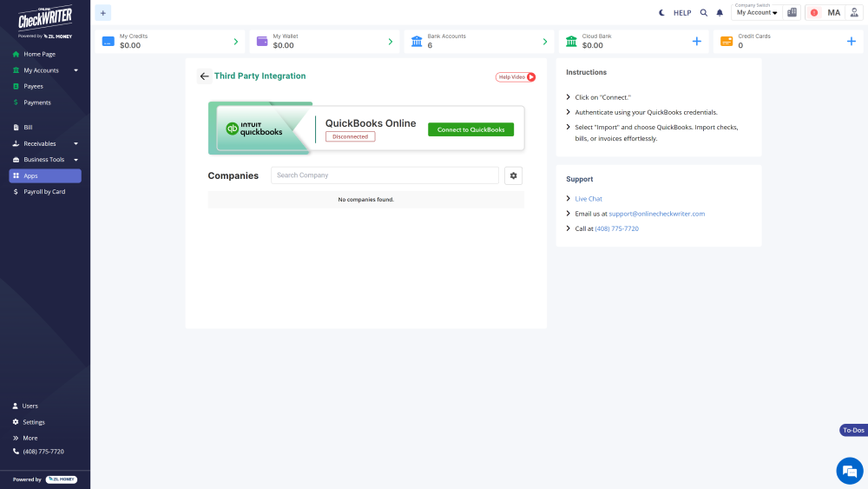868x489 pixels.
Task: Add a Cloud Bank with plus icon
Action: coord(696,42)
